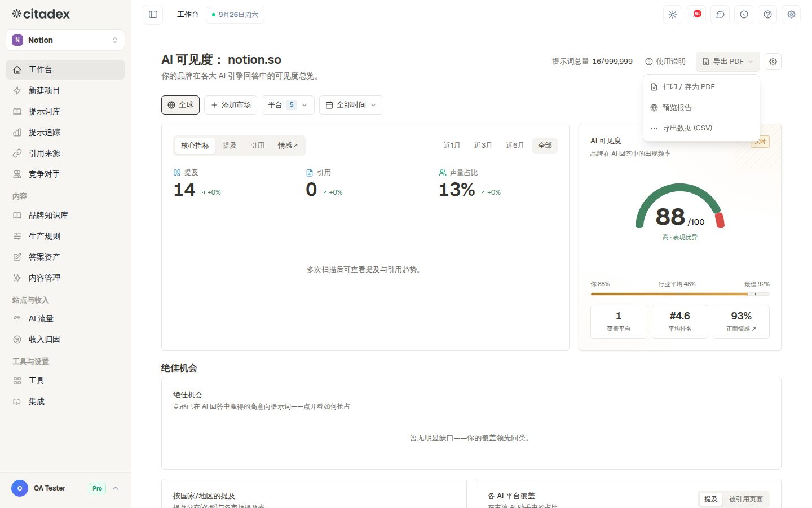Open 提示追踪 in sidebar
This screenshot has width=812, height=508.
click(x=65, y=132)
